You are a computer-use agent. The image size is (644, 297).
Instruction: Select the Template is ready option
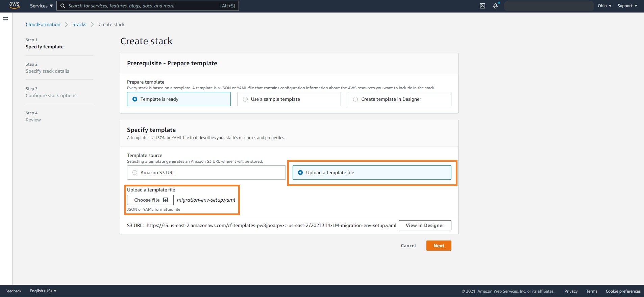(179, 99)
